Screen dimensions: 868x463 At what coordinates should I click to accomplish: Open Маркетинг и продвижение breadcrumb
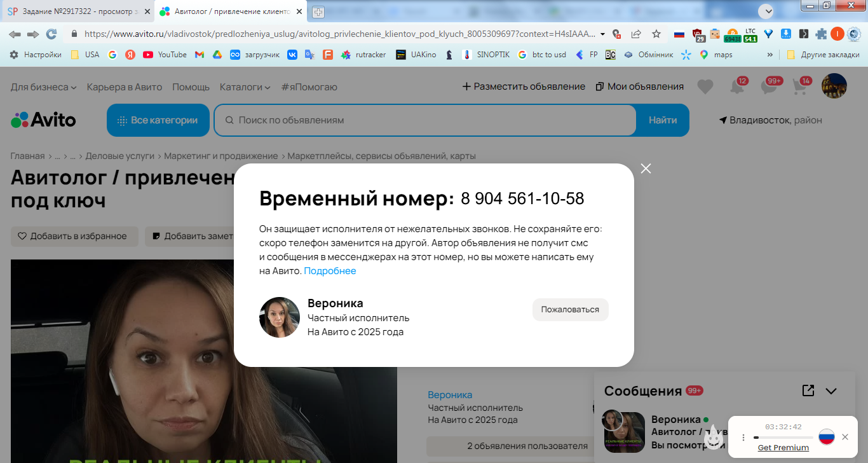pyautogui.click(x=221, y=156)
